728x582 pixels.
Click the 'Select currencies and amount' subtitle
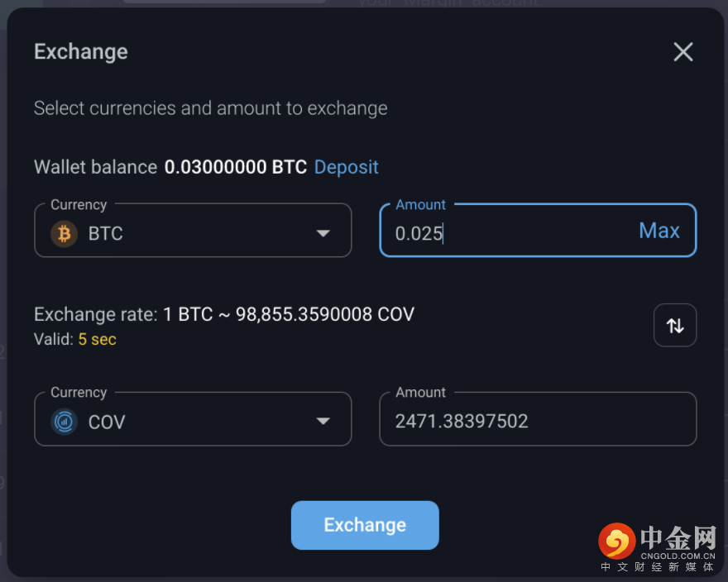coord(210,108)
